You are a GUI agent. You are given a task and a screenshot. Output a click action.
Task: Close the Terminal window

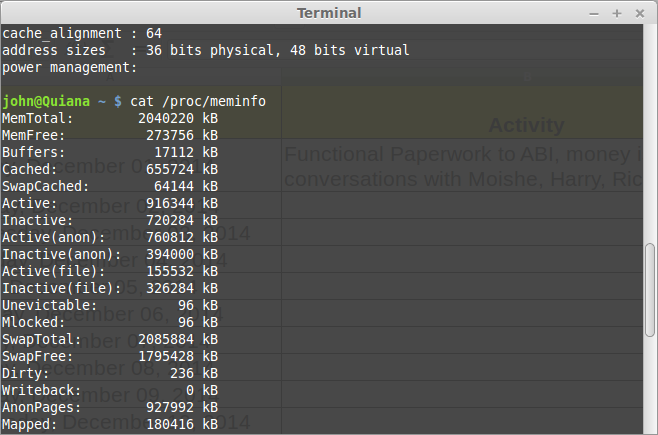(x=638, y=13)
